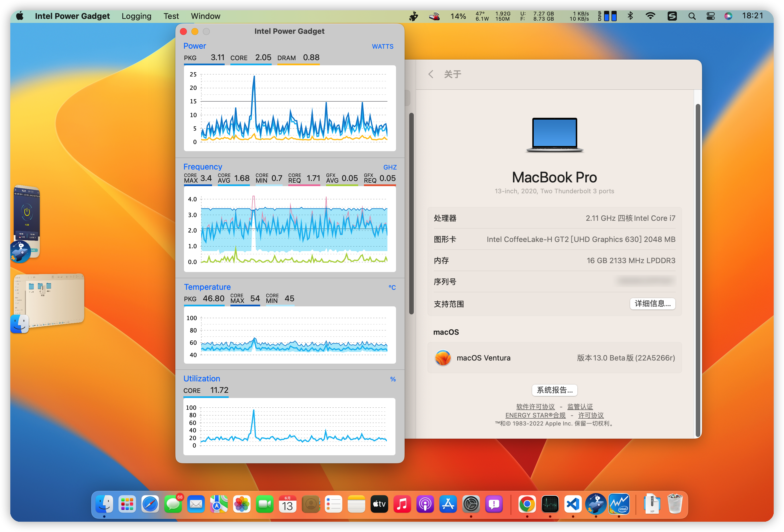The height and width of the screenshot is (532, 784).
Task: Click the Temperature section heading
Action: click(x=207, y=287)
